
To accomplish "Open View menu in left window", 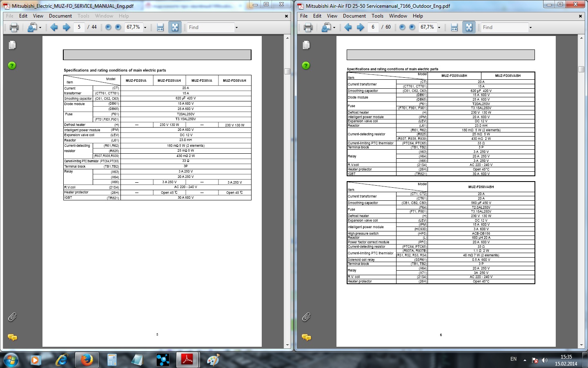I will click(x=38, y=16).
